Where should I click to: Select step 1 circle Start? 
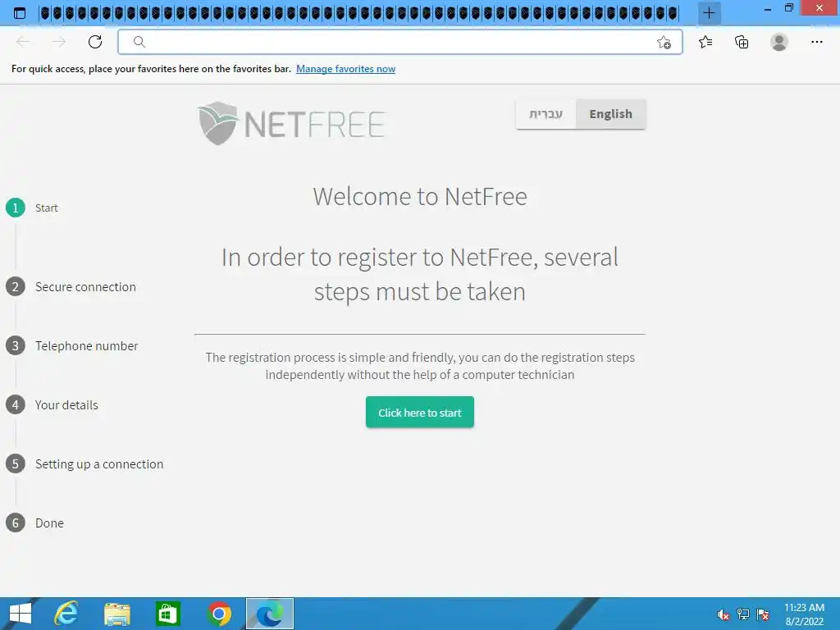(x=16, y=208)
